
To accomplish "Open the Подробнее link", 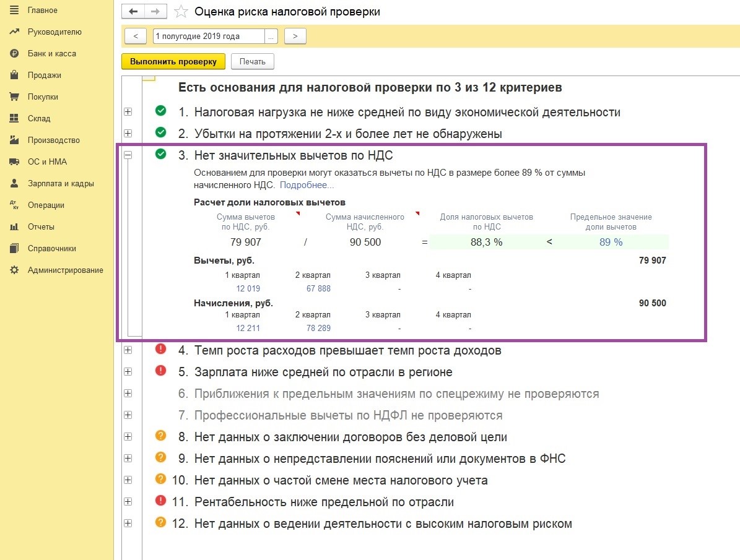I will (307, 185).
